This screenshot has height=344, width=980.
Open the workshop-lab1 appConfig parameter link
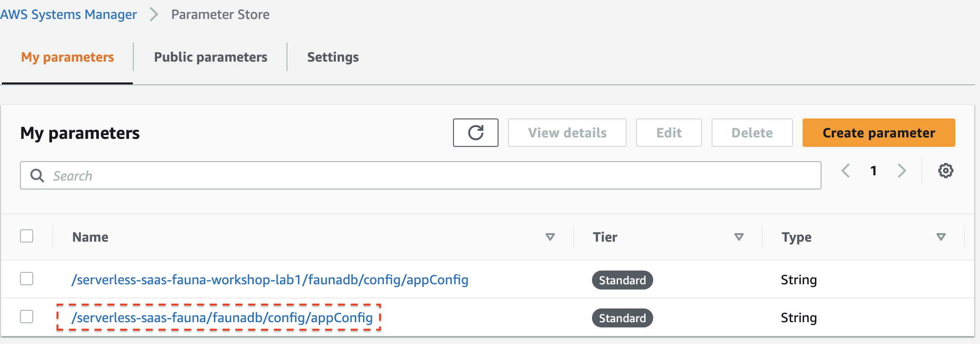tap(269, 280)
